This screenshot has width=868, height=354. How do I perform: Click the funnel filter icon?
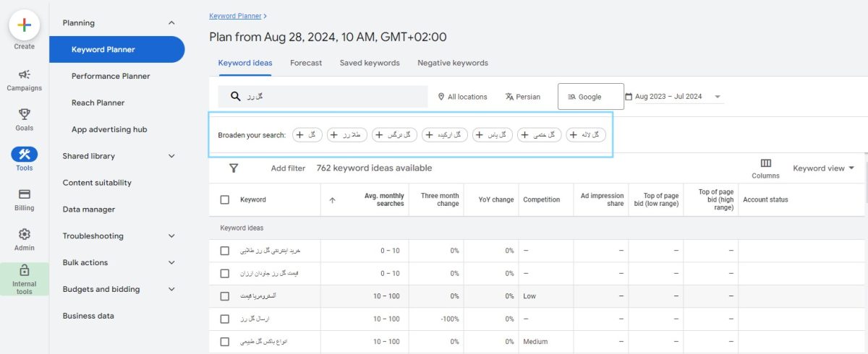(234, 168)
